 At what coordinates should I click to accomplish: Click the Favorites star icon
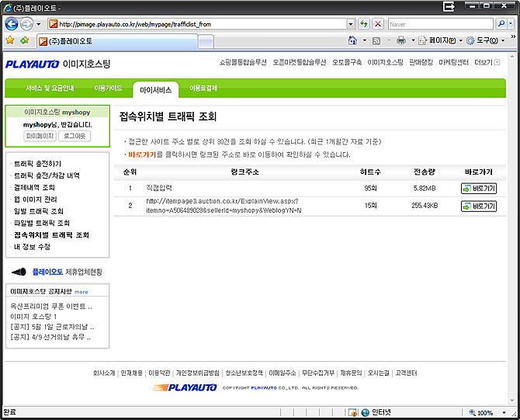click(x=10, y=40)
